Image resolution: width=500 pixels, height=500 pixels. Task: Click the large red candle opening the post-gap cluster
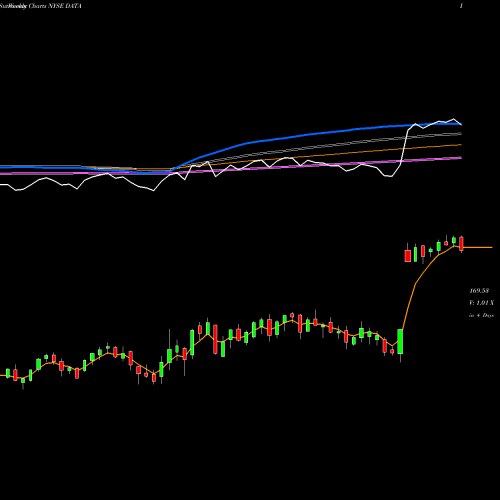pos(407,256)
